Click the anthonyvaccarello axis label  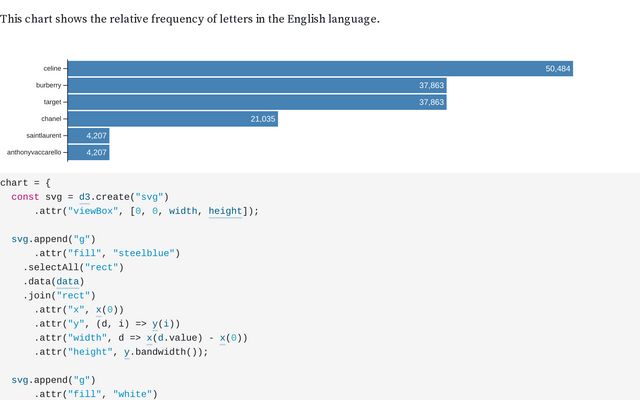click(x=34, y=152)
